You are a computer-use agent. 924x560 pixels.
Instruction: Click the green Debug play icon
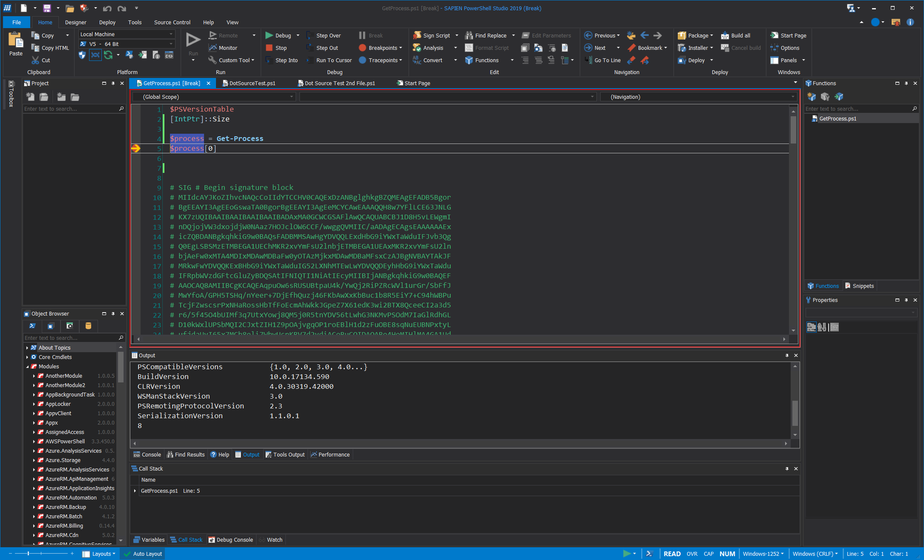(269, 35)
